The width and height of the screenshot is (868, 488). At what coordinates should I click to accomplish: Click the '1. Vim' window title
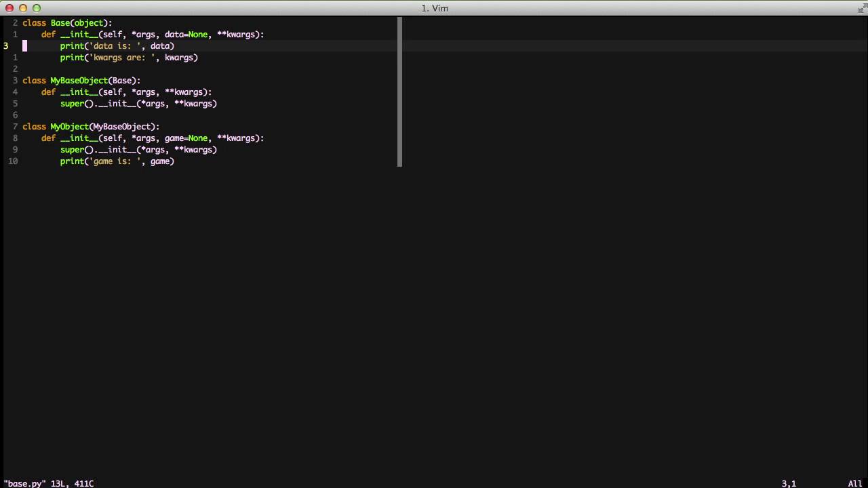[x=435, y=8]
